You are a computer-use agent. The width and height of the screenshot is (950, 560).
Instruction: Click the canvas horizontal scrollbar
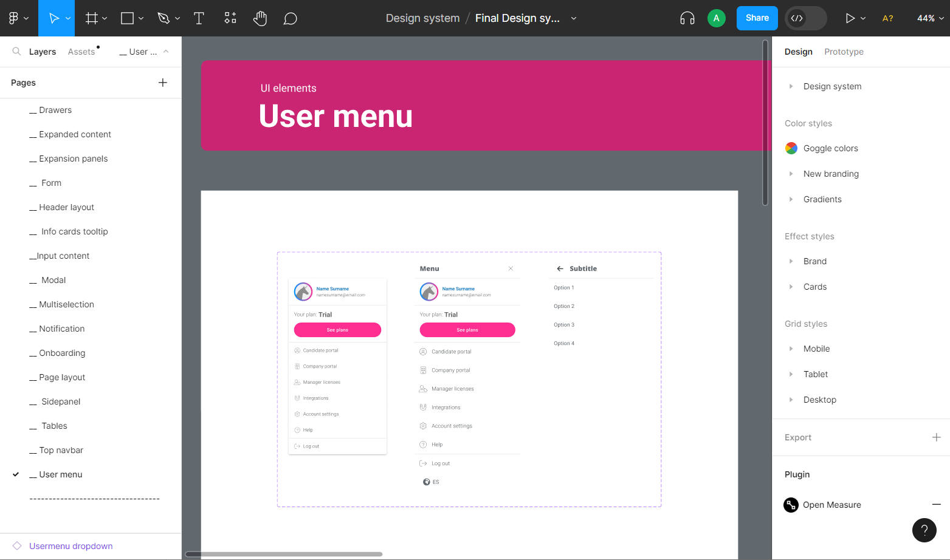click(284, 554)
